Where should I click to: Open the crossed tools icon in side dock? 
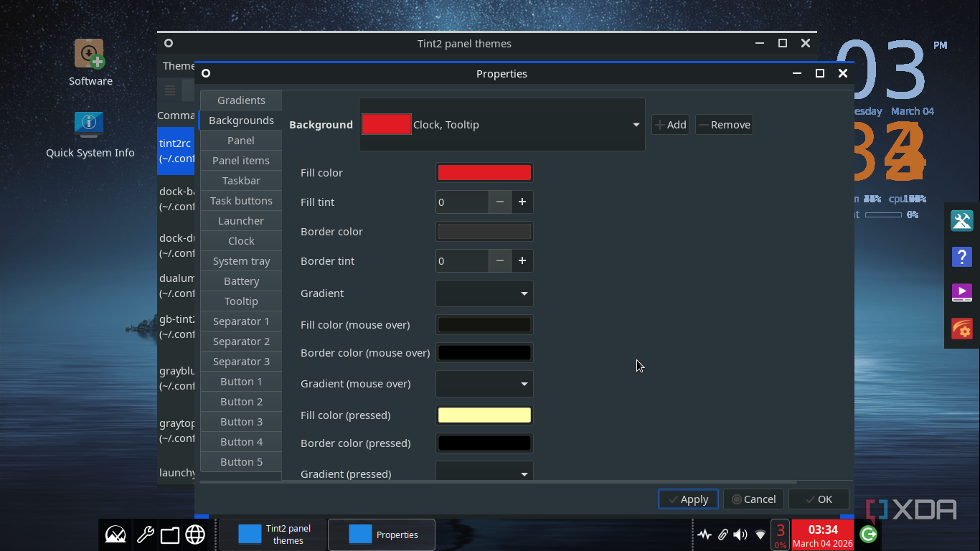coord(962,220)
